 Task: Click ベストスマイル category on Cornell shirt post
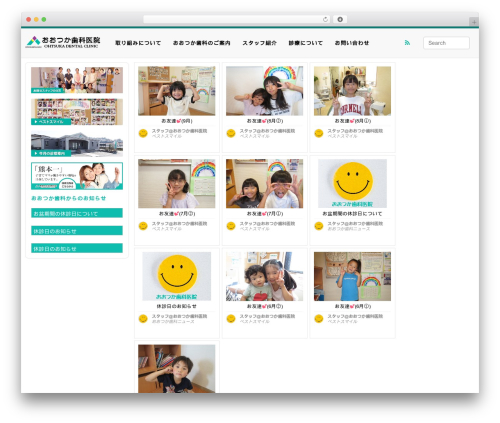click(x=342, y=136)
